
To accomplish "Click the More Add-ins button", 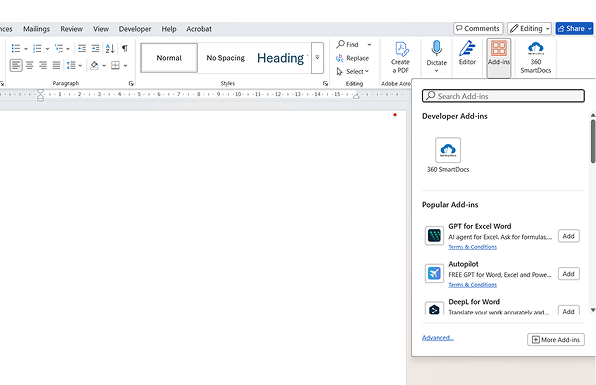I will 556,340.
